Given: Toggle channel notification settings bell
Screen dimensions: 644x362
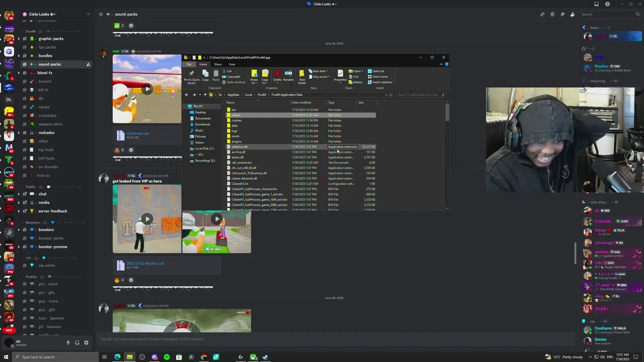Looking at the screenshot, I should pos(552,14).
